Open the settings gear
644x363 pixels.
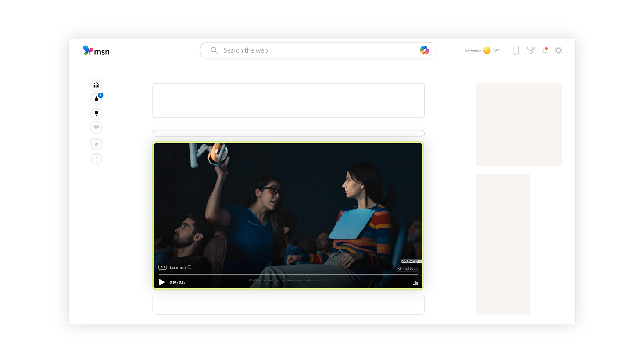point(558,50)
